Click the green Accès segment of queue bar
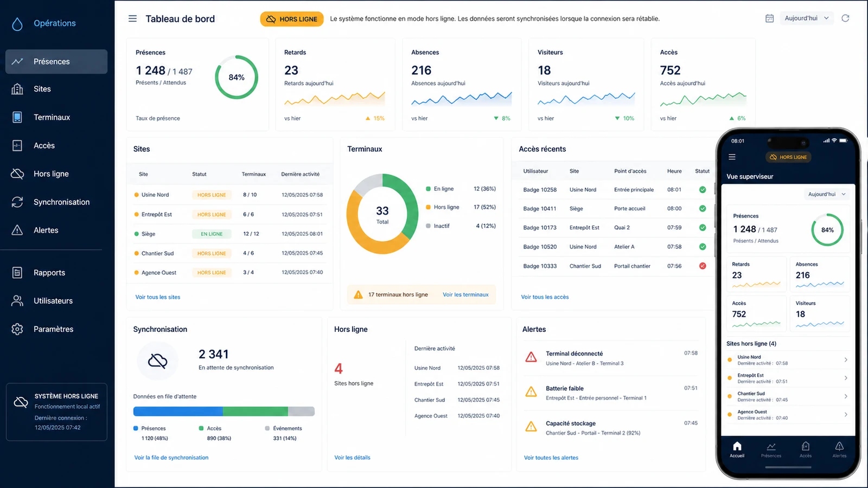Screen dimensions: 868x488 256,412
